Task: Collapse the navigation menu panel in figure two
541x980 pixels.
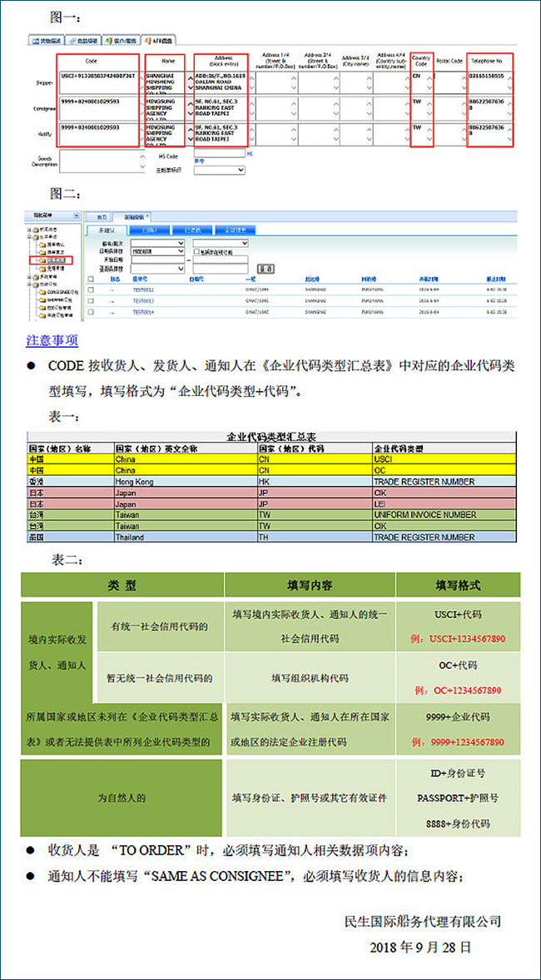Action: [x=77, y=215]
